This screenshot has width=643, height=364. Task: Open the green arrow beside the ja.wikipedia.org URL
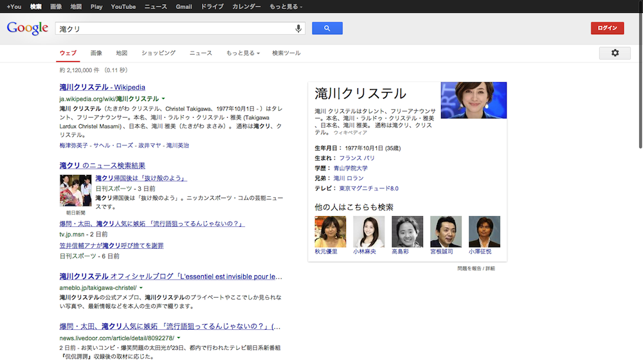[163, 99]
